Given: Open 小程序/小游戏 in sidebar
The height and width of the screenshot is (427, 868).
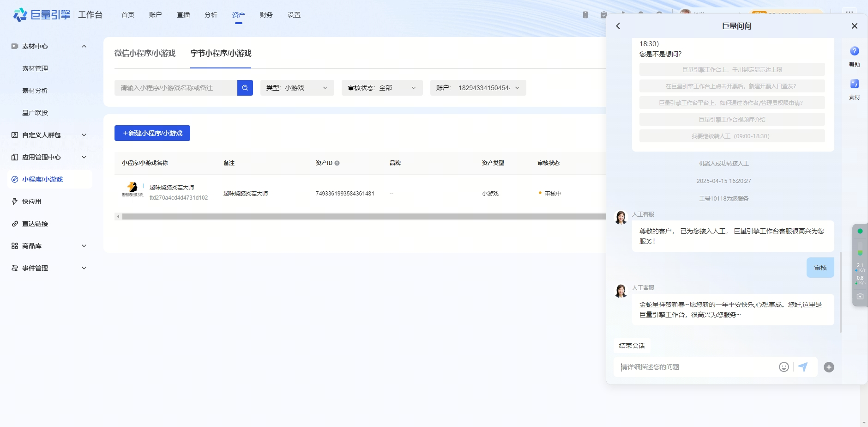Looking at the screenshot, I should click(x=50, y=179).
